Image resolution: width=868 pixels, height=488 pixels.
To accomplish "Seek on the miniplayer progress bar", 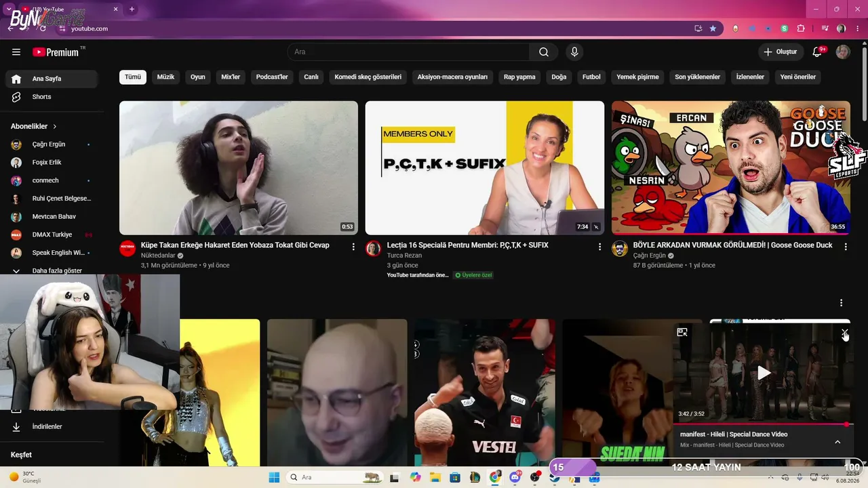I will [x=762, y=424].
